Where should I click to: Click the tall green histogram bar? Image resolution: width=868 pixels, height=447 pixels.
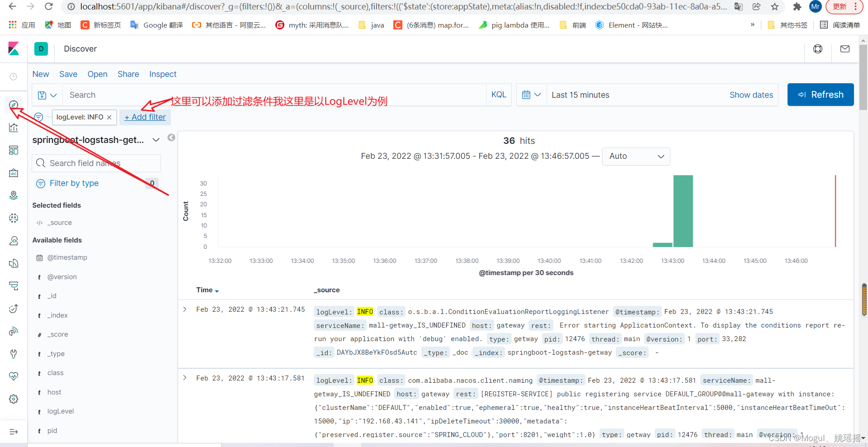coord(683,211)
